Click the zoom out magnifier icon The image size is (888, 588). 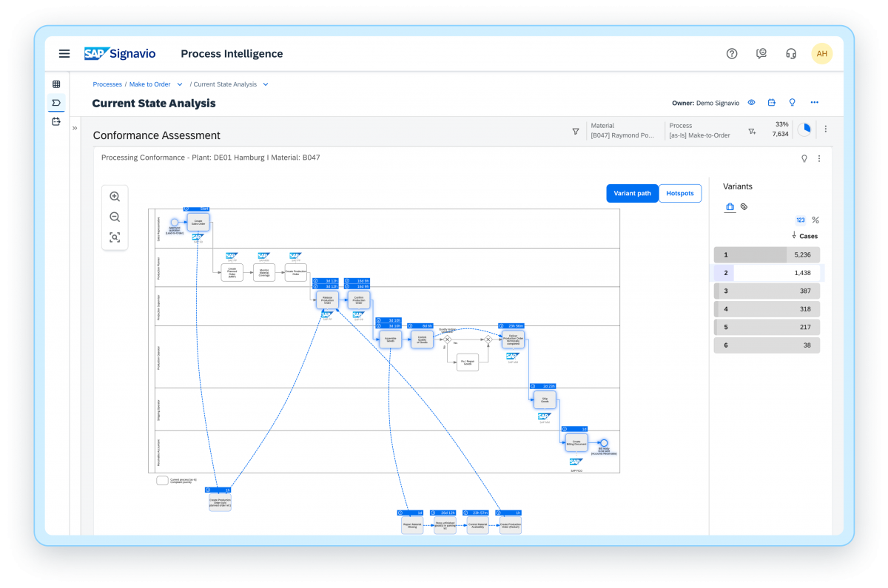coord(115,217)
